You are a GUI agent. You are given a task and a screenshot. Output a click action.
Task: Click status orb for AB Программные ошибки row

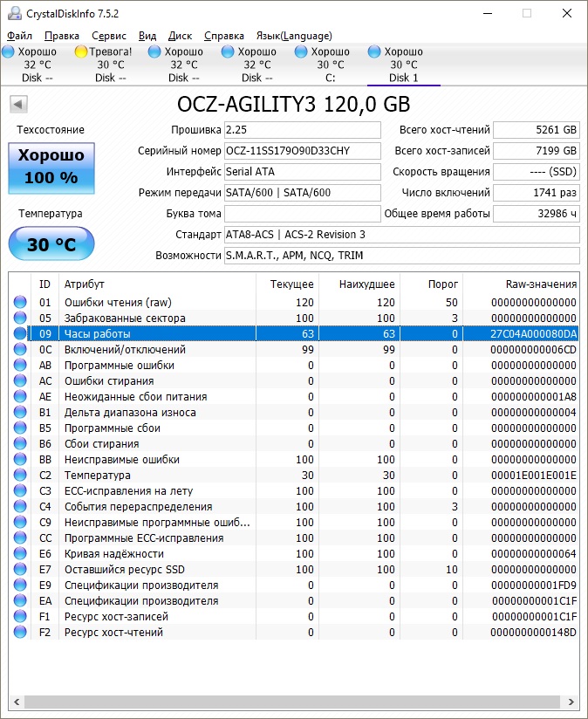pyautogui.click(x=20, y=365)
